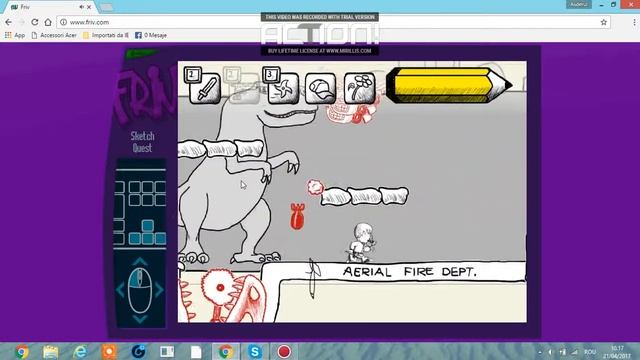Click the Friv logo
This screenshot has height=360, width=640.
click(145, 95)
